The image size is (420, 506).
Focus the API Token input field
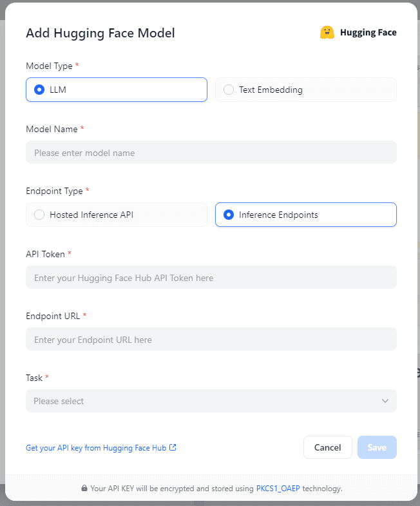(x=211, y=278)
